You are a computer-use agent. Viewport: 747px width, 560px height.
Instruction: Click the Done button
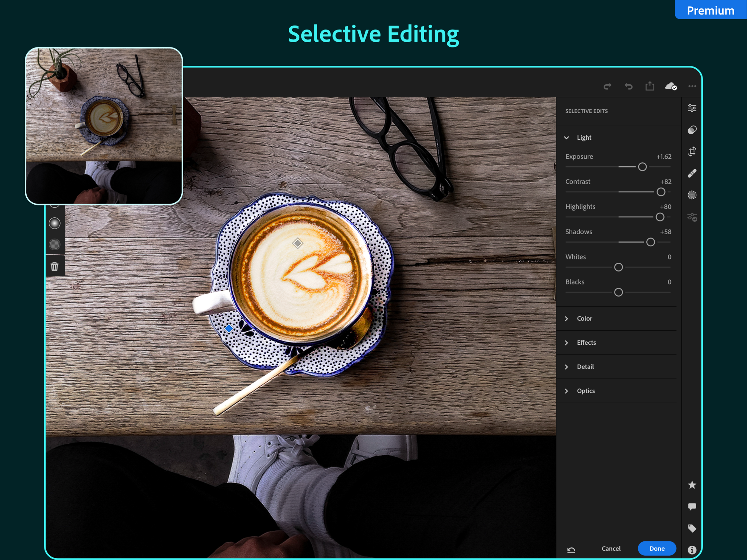(657, 548)
